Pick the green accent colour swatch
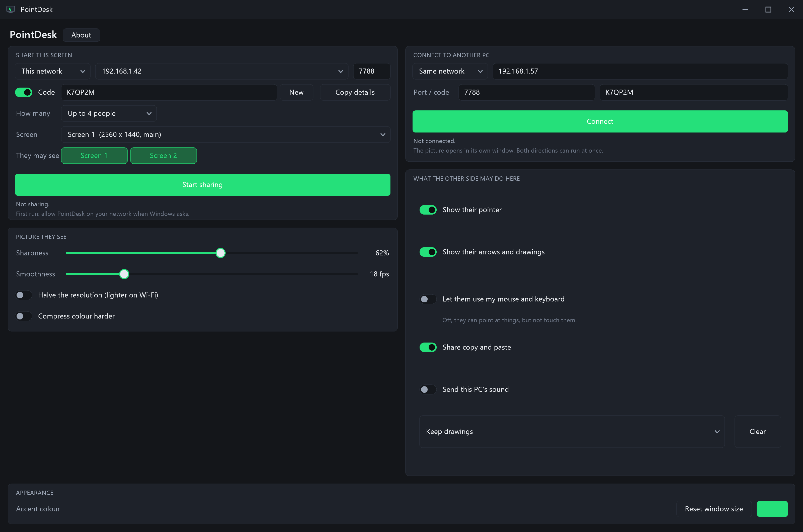Screen dimensions: 803x532 coord(772,509)
